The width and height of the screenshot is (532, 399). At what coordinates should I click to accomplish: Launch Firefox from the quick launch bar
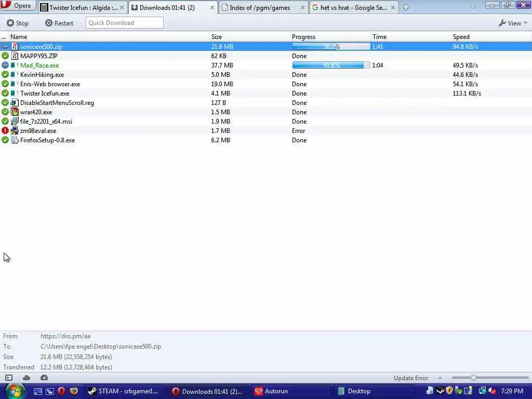click(74, 391)
